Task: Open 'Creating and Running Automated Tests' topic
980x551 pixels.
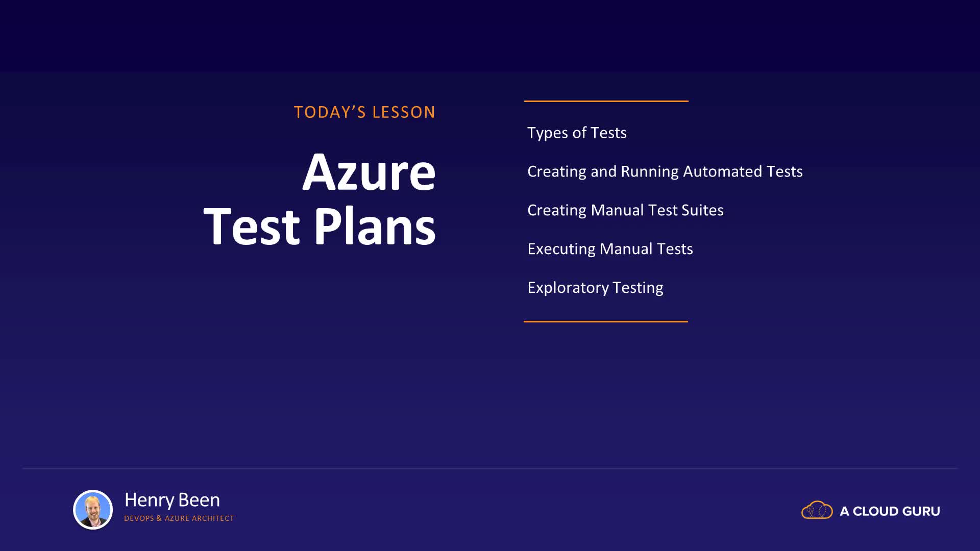Action: (x=665, y=171)
